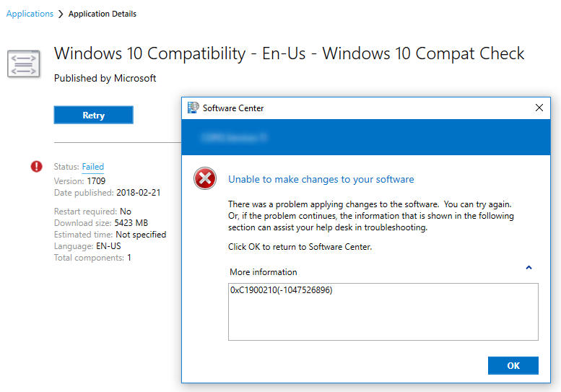This screenshot has height=392, width=561.
Task: Click 'Click OK to return' instruction text
Action: coord(300,247)
